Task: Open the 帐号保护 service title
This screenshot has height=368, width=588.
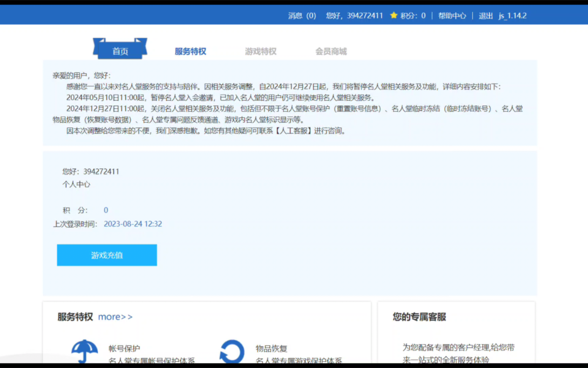Action: (124, 349)
